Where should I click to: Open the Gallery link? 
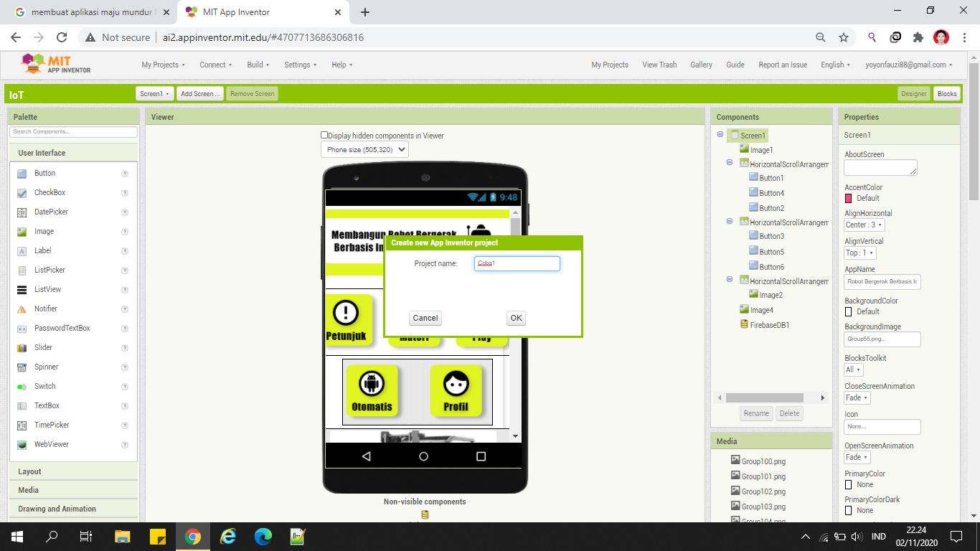tap(701, 65)
